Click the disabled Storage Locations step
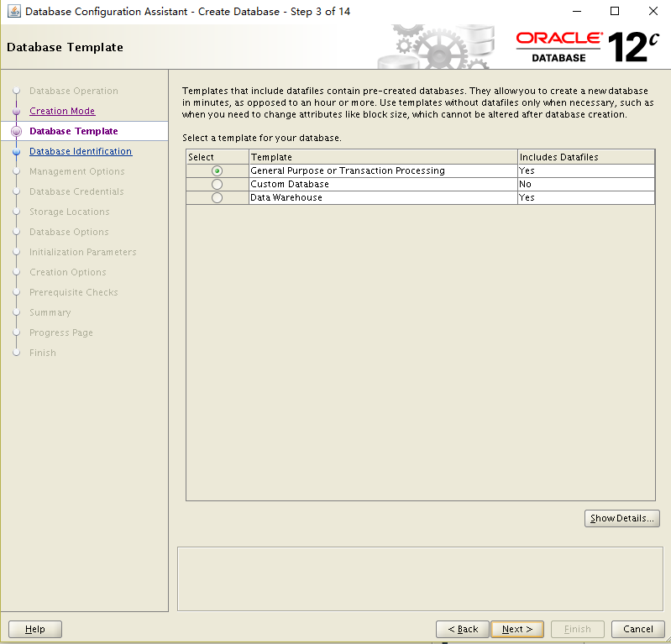This screenshot has width=671, height=644. tap(70, 212)
